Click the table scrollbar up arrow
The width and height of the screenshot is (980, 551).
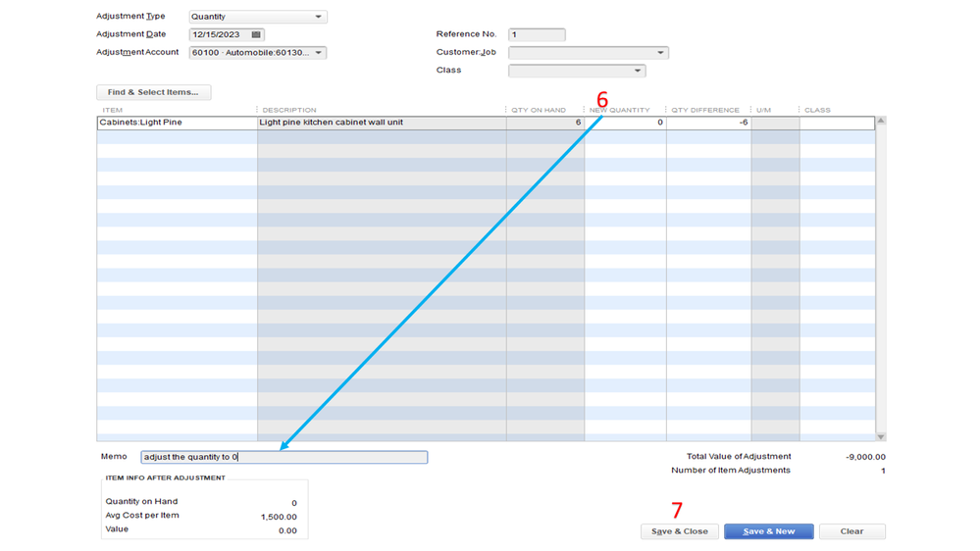point(881,121)
